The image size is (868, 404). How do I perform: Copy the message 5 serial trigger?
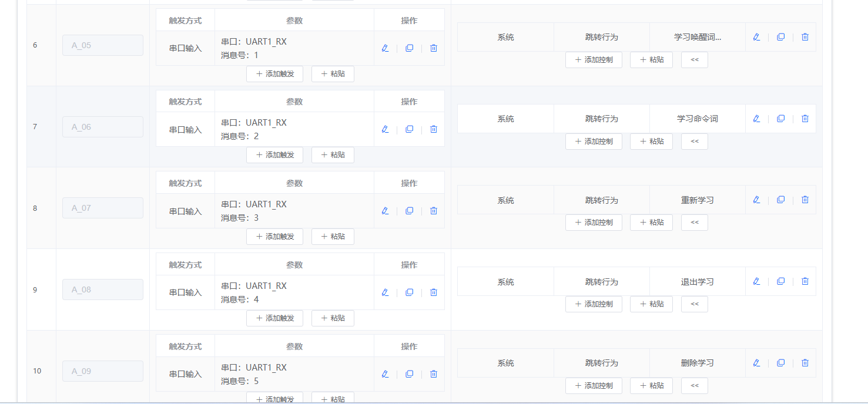409,373
